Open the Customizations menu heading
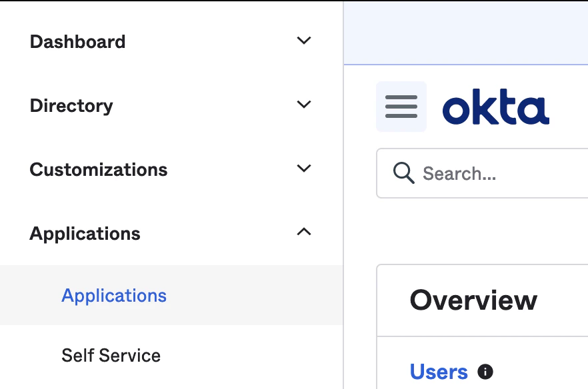Image resolution: width=588 pixels, height=389 pixels. 99,169
